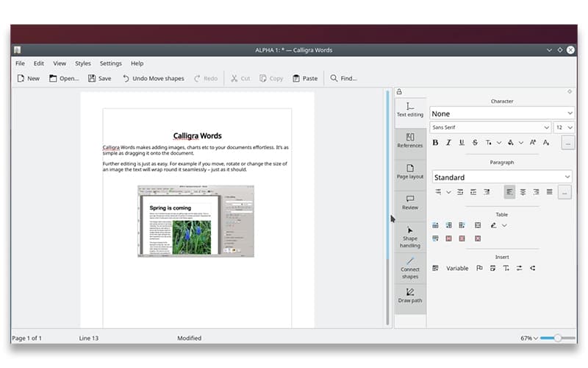This screenshot has height=368, width=588.
Task: Click the third list indent level icon
Action: click(487, 192)
